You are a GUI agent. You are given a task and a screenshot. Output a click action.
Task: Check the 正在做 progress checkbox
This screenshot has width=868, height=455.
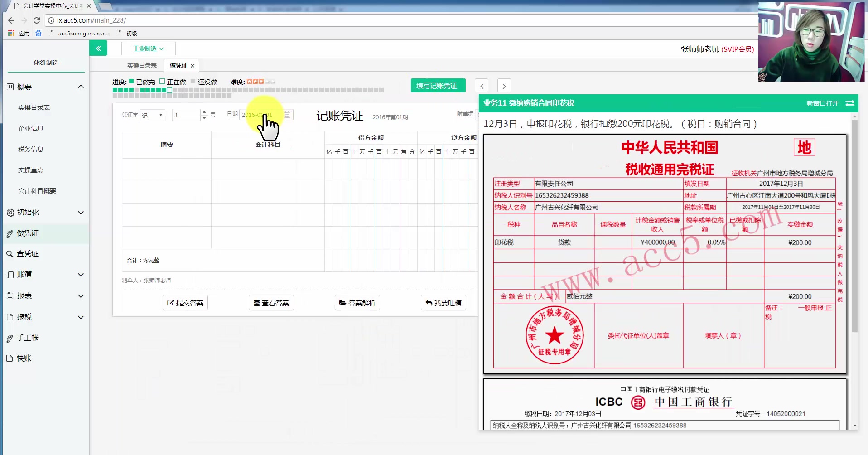[x=162, y=82]
